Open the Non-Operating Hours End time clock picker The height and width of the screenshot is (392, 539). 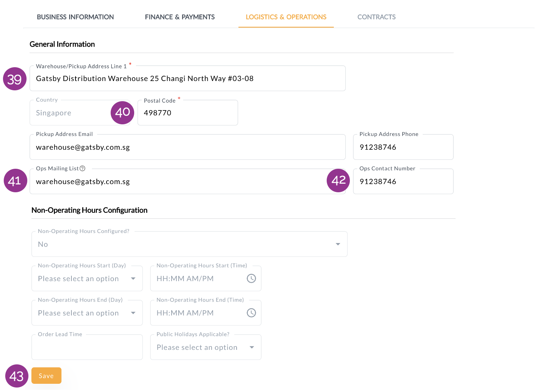coord(251,313)
